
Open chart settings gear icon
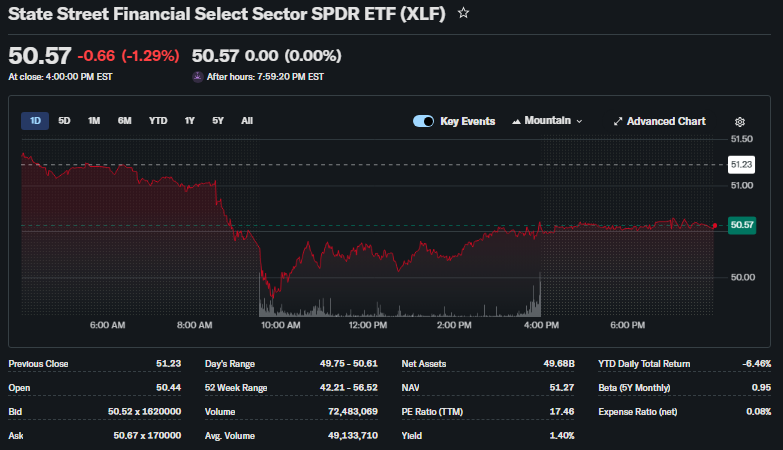(x=740, y=121)
